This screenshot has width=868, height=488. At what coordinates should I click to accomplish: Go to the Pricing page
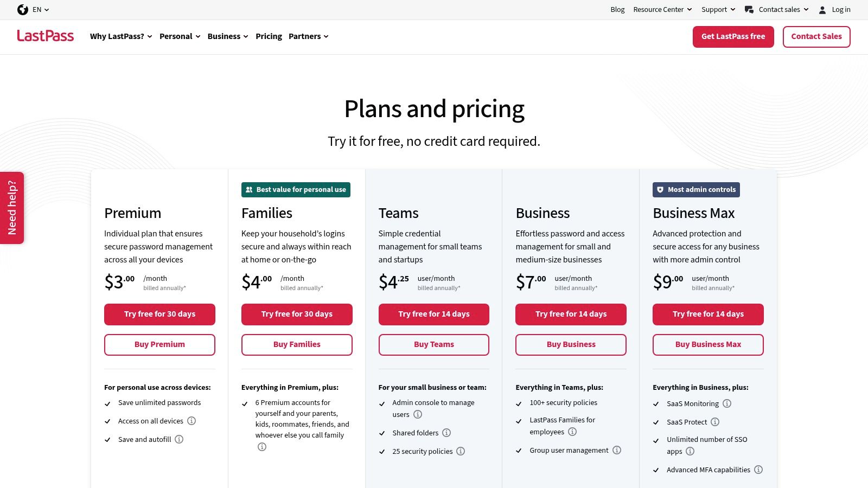[x=269, y=36]
